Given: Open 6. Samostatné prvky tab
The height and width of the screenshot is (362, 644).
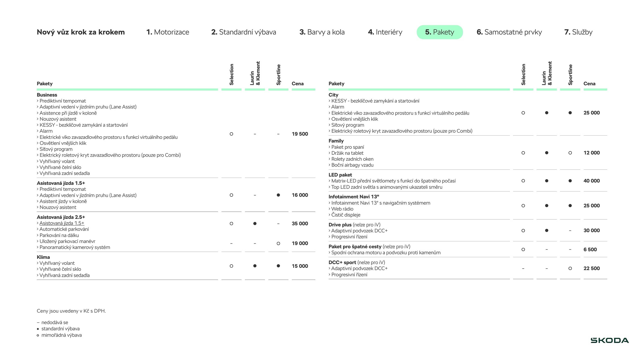Looking at the screenshot, I should [x=509, y=32].
